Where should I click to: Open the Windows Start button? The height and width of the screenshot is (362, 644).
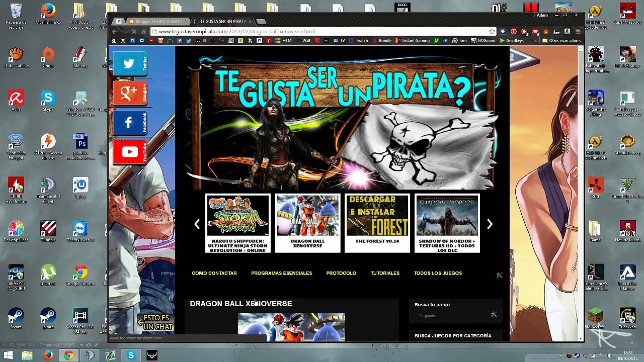[x=7, y=356]
